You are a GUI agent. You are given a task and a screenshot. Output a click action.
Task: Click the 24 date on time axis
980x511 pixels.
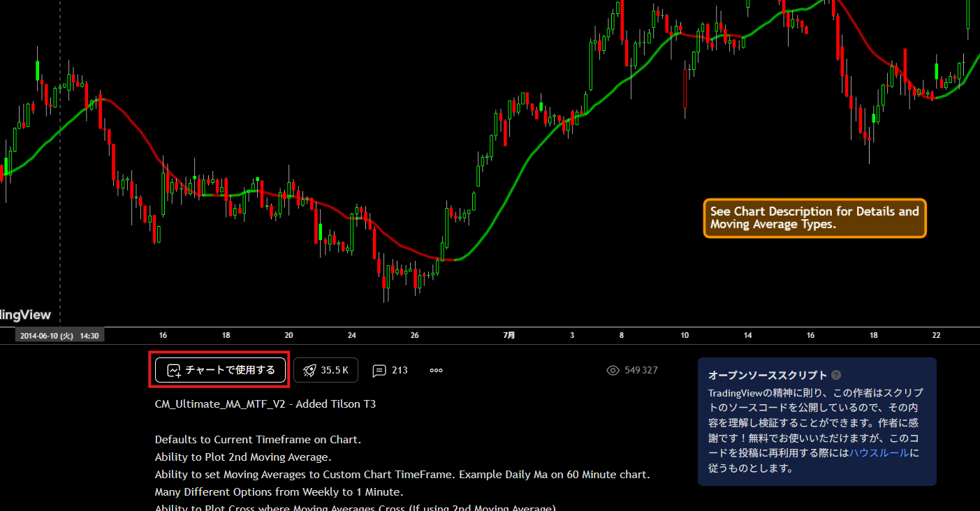[352, 335]
